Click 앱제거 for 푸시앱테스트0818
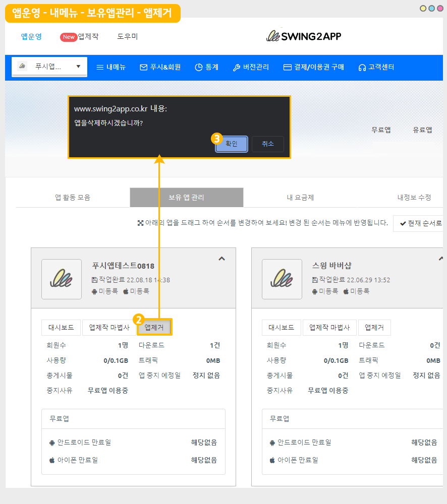Viewport: 447px width, 504px height. [154, 327]
